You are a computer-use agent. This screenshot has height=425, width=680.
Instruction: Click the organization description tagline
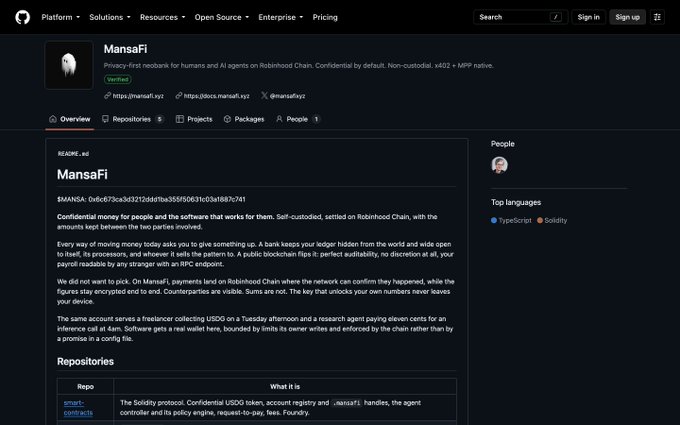pyautogui.click(x=298, y=65)
